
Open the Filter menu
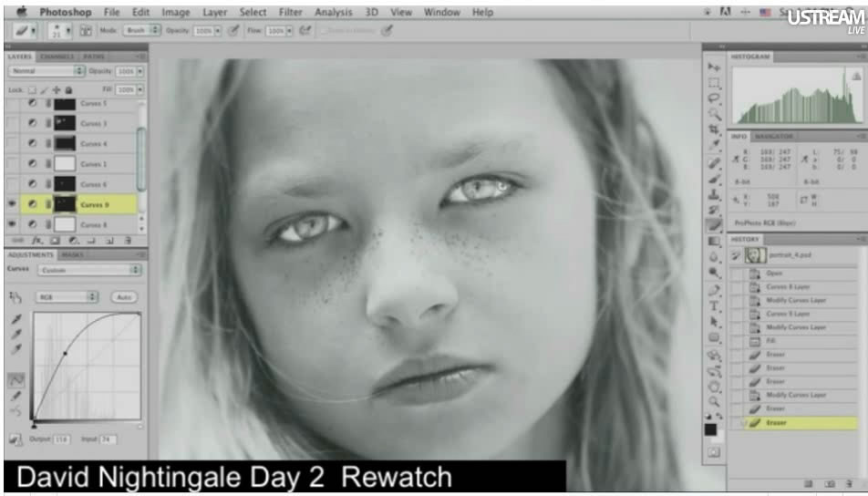[x=291, y=12]
